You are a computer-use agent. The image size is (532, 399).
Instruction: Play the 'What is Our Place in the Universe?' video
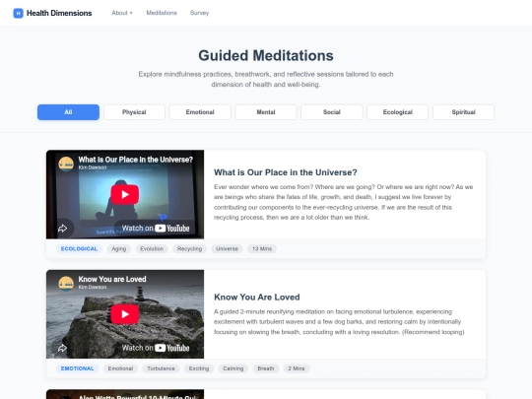tap(125, 194)
